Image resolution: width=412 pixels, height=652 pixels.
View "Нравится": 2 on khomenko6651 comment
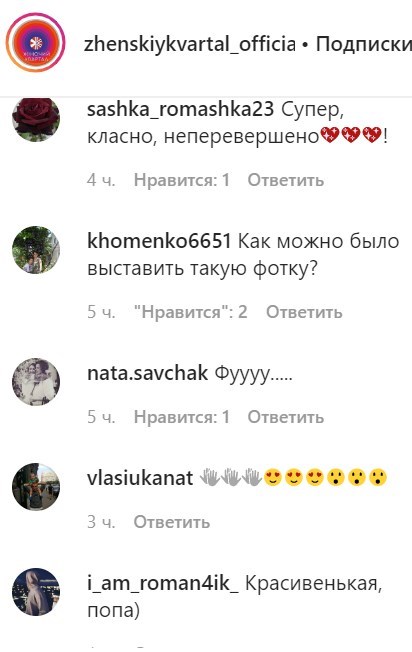[190, 311]
